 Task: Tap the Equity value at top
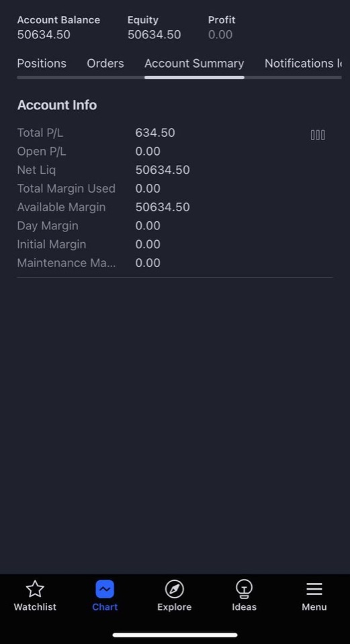coord(155,34)
